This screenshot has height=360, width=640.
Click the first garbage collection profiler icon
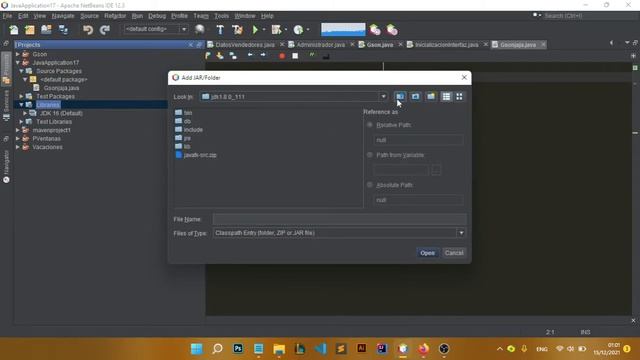tap(375, 30)
